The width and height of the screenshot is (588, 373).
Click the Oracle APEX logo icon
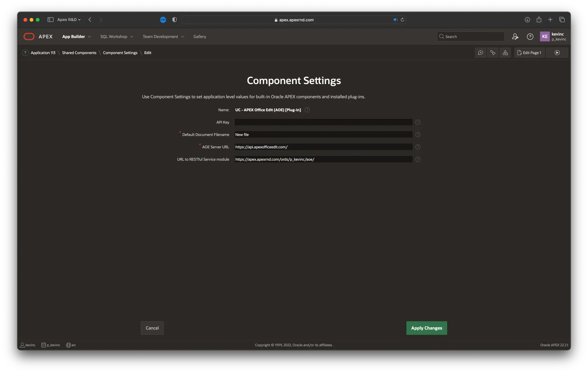point(29,36)
